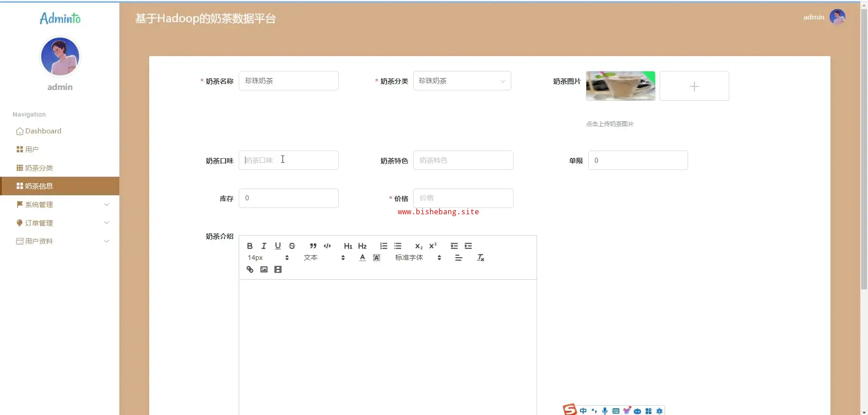Go to Dashboard in the navigation
Viewport: 868px width, 415px height.
point(43,131)
